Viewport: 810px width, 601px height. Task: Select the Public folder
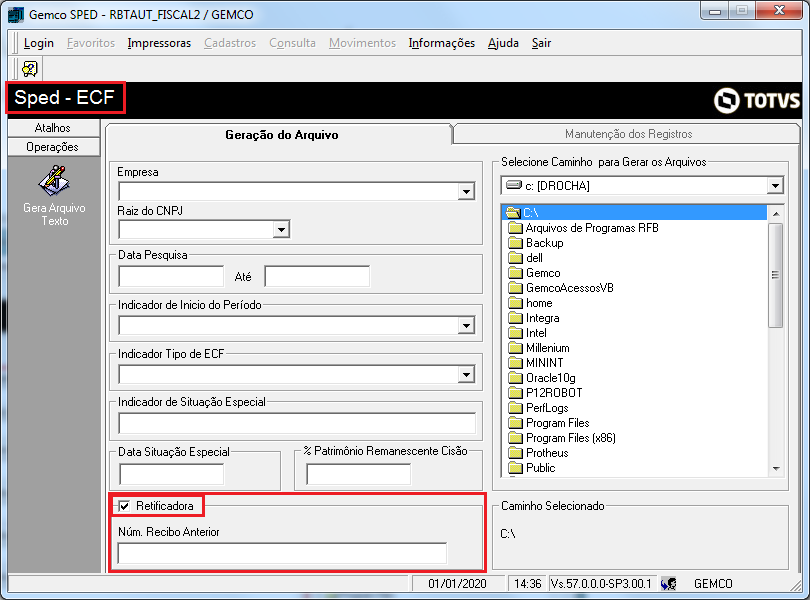click(x=532, y=468)
